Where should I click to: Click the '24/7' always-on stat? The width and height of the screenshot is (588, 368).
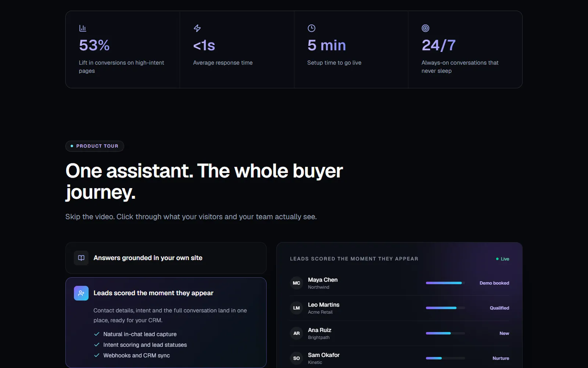(439, 46)
